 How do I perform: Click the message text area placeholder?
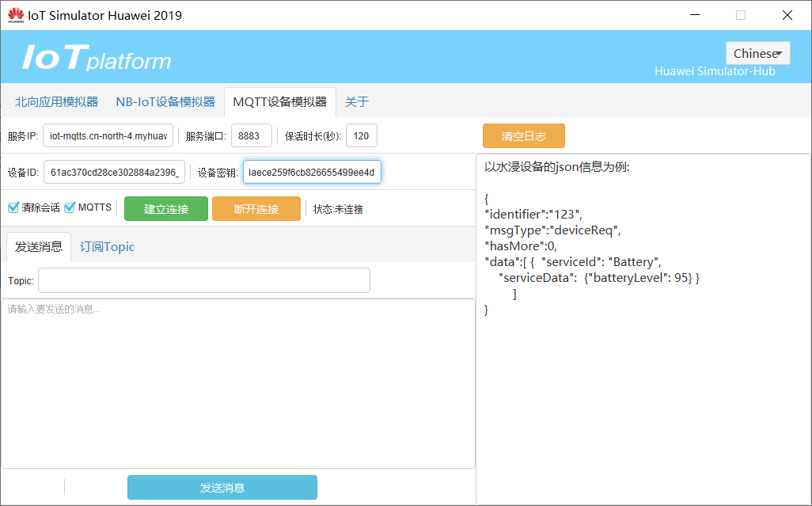tap(55, 309)
